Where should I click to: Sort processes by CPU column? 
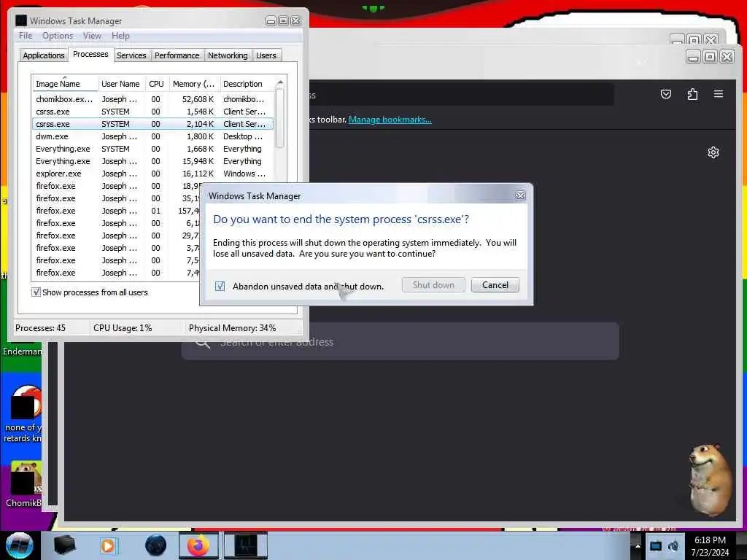[156, 84]
